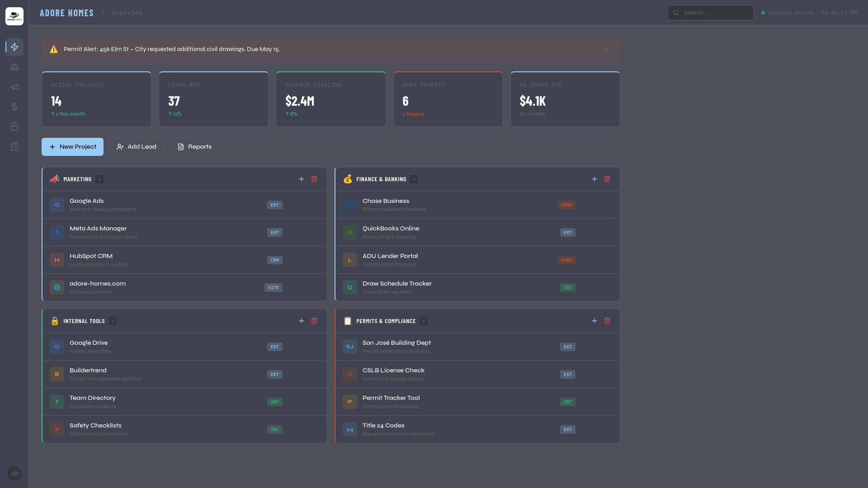The image size is (868, 488).
Task: Delete the Permits & Compliance section
Action: 607,321
